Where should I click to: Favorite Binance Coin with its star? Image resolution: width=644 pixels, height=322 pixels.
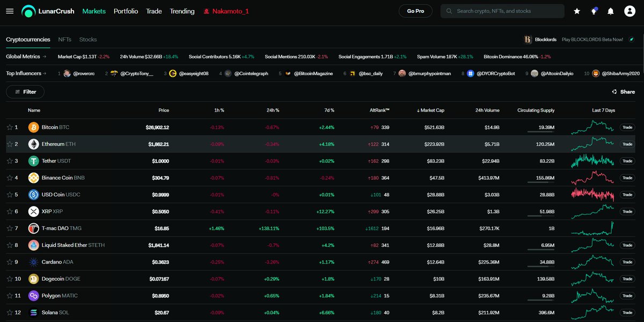[9, 178]
